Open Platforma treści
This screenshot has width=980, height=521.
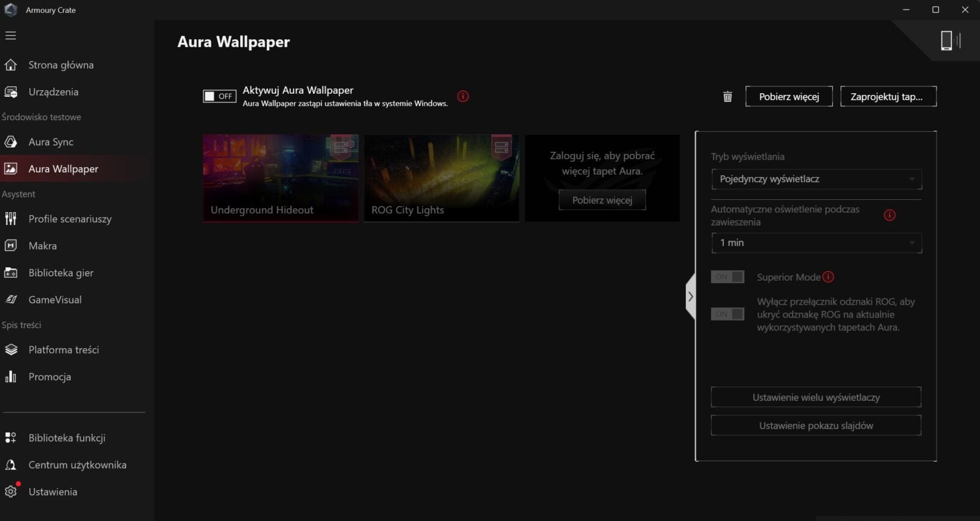click(x=64, y=350)
